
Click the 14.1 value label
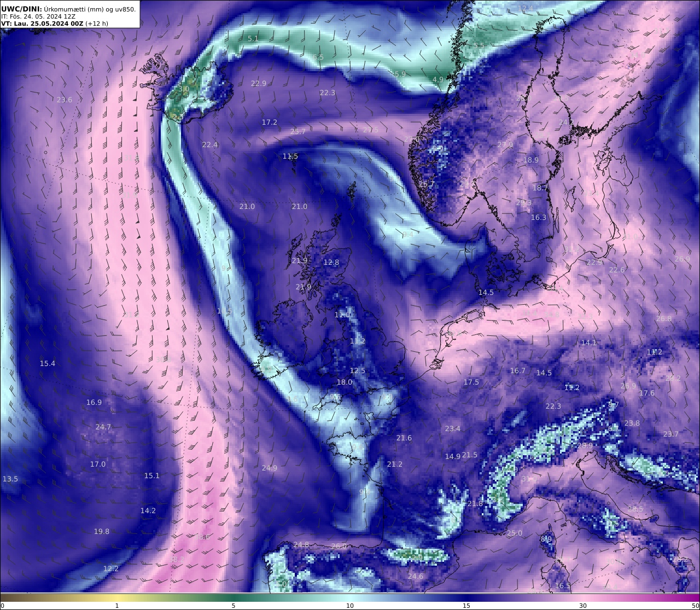pyautogui.click(x=589, y=342)
